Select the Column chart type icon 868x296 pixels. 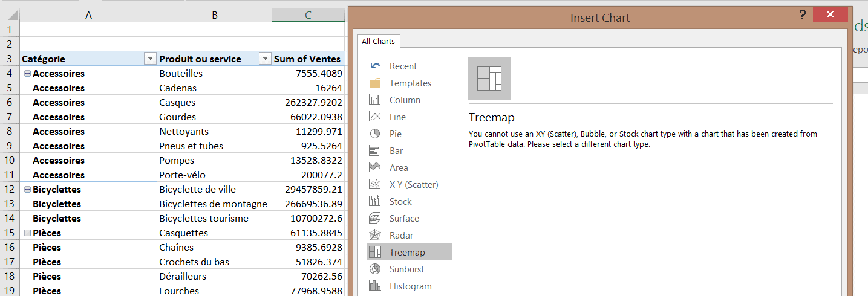[375, 100]
